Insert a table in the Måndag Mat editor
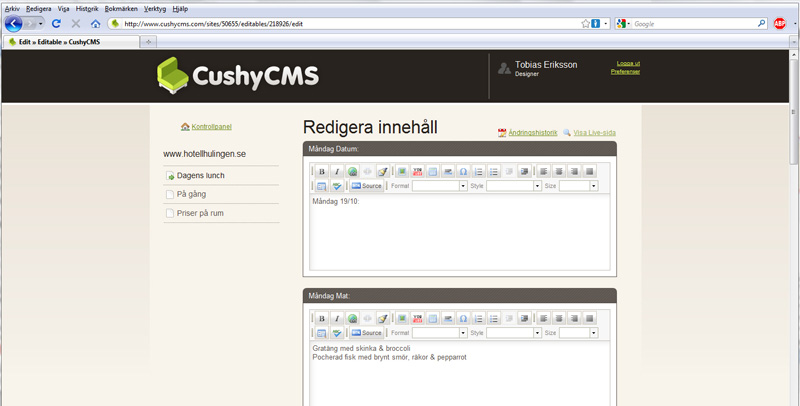This screenshot has height=406, width=800. pyautogui.click(x=433, y=318)
